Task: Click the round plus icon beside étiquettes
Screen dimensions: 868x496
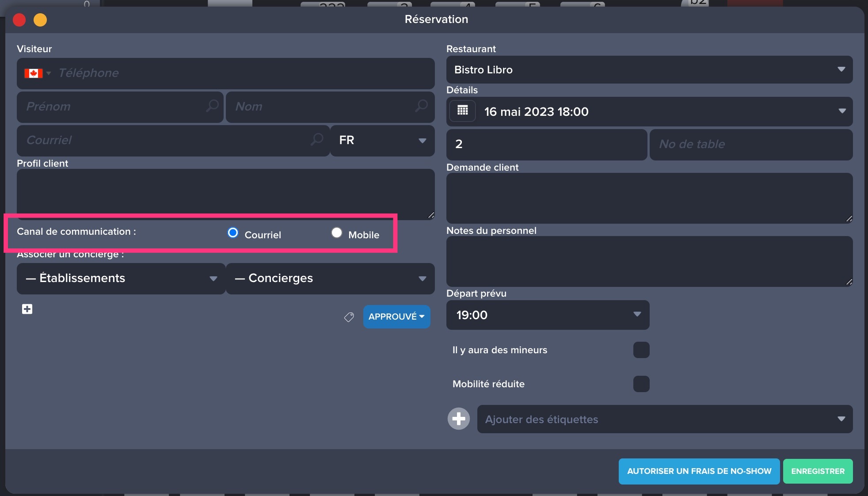Action: (459, 419)
